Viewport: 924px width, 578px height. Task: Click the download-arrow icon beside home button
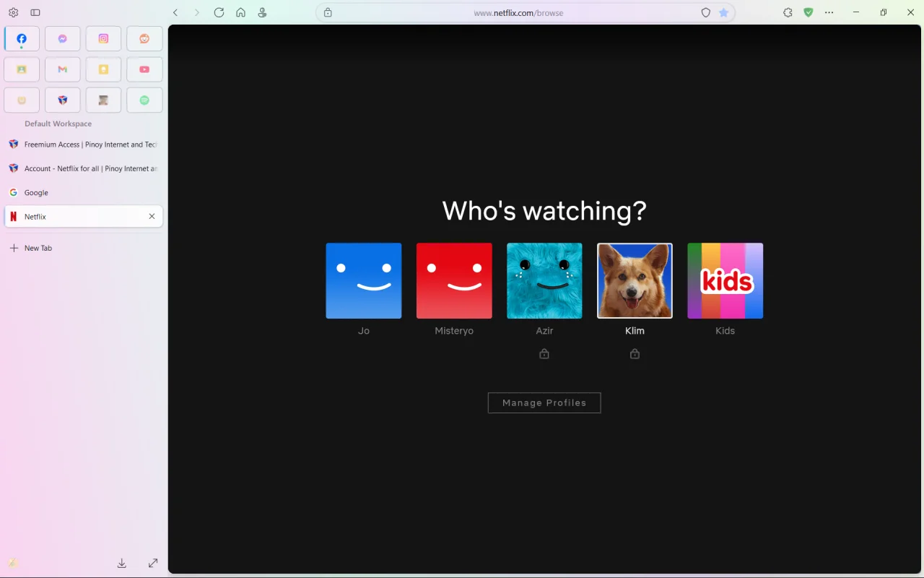[262, 12]
